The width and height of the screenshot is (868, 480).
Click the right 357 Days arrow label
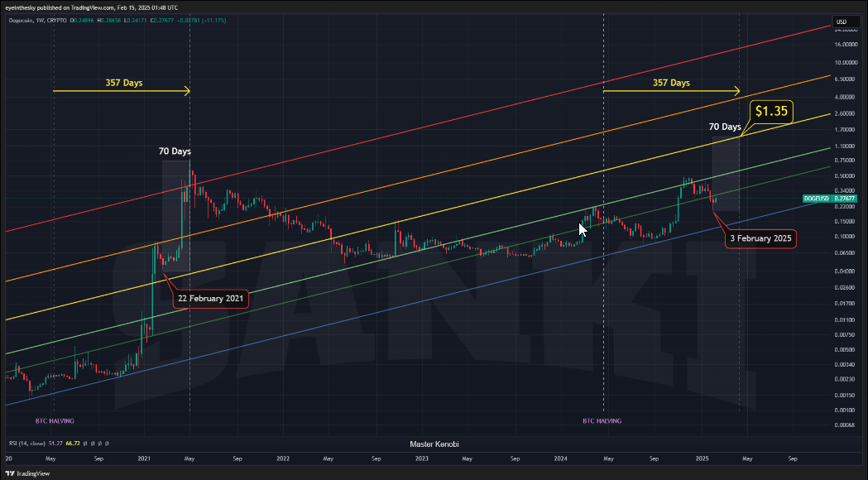671,83
